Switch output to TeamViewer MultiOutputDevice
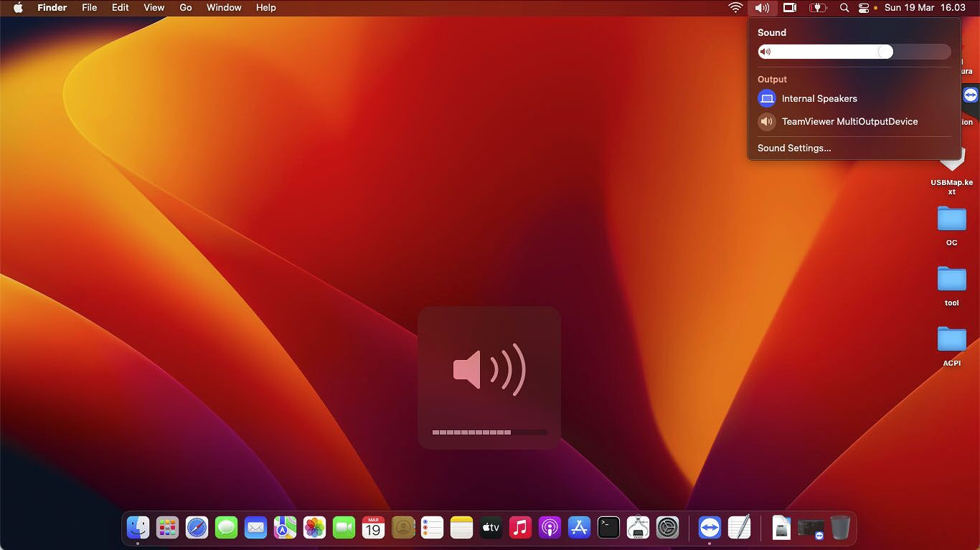980x550 pixels. [x=849, y=122]
